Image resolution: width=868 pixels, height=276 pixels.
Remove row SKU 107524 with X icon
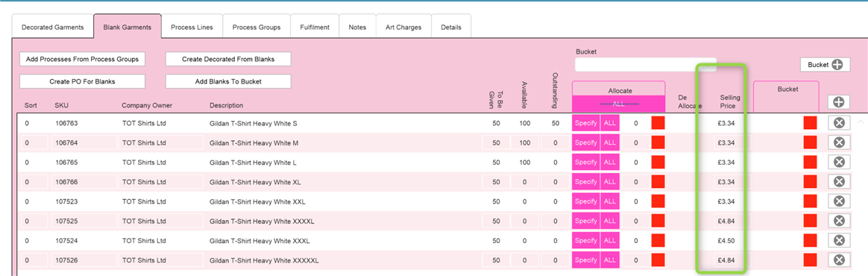[x=839, y=240]
